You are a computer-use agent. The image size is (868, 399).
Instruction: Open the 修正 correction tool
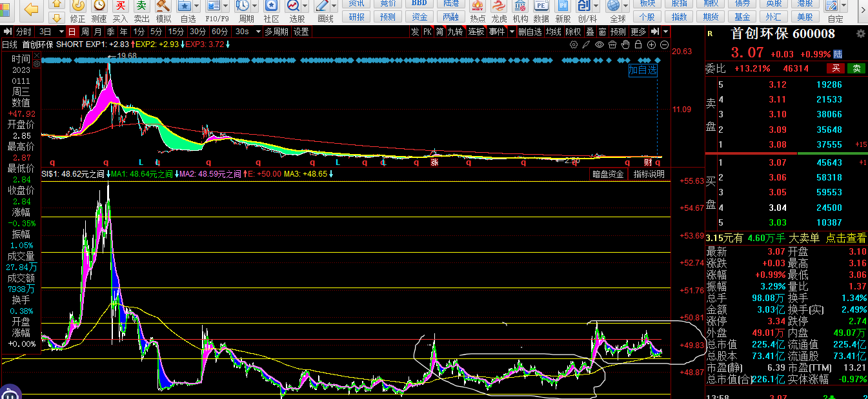pyautogui.click(x=77, y=12)
